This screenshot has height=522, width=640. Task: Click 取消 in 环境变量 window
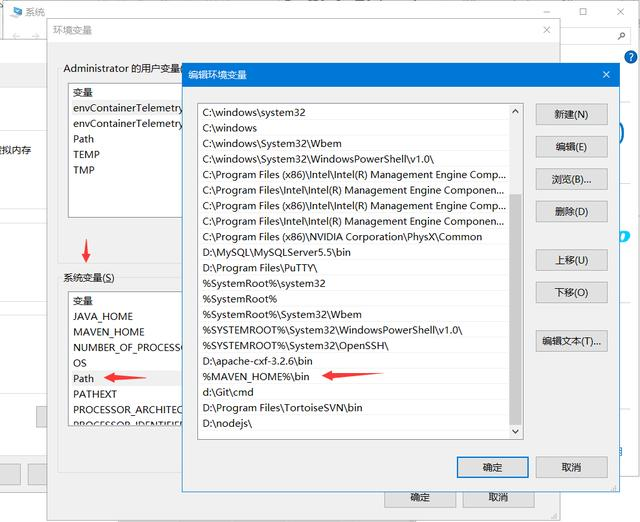point(498,499)
